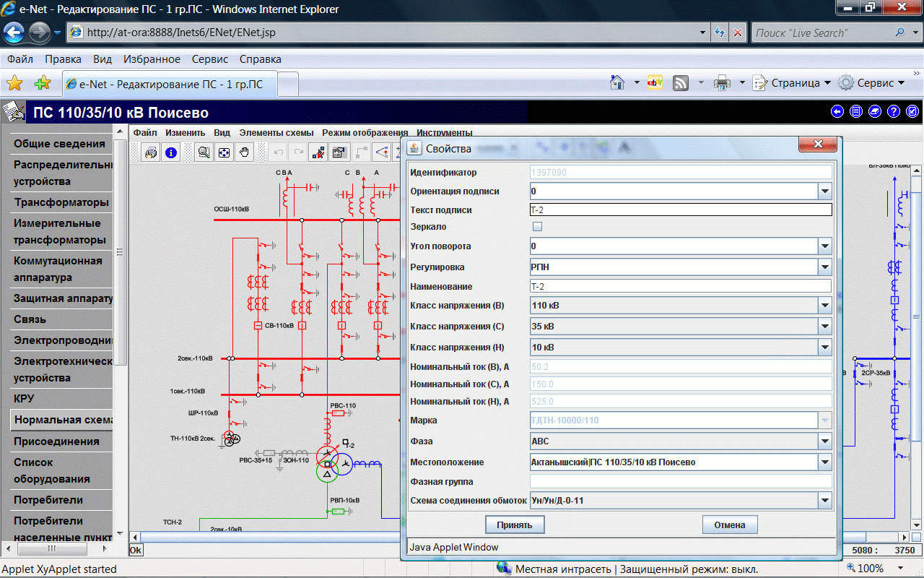This screenshot has height=578, width=924.
Task: Open the IE Страница menu dropdown
Action: 792,83
